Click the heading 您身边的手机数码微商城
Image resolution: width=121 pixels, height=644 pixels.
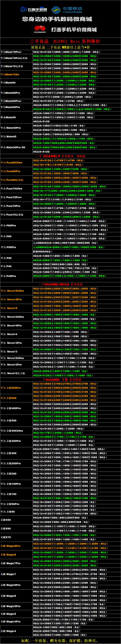pos(57,19)
